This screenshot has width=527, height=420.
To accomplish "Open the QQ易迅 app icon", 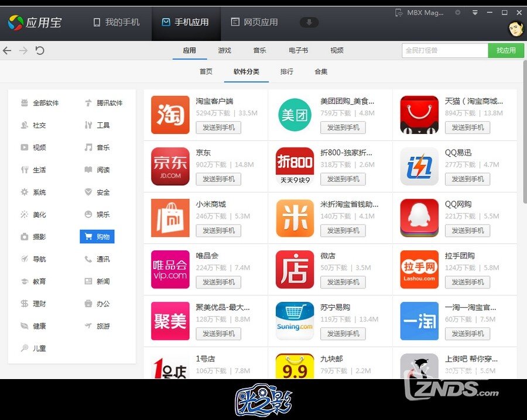I will click(x=419, y=166).
